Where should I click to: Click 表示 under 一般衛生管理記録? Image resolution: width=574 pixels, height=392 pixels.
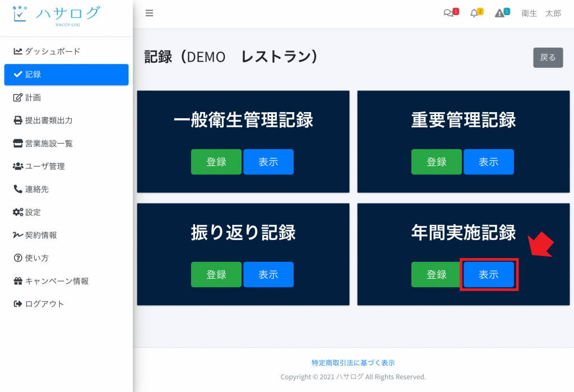coord(269,162)
